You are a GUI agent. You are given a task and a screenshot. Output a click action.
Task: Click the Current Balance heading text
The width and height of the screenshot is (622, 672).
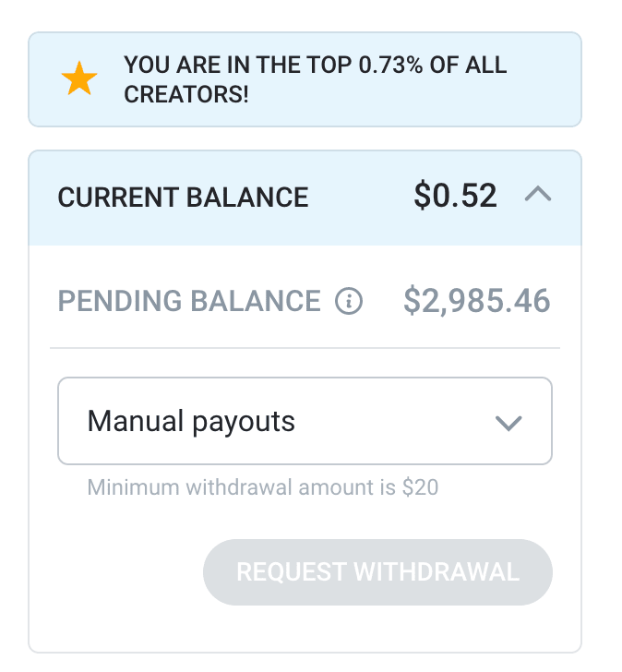(183, 198)
